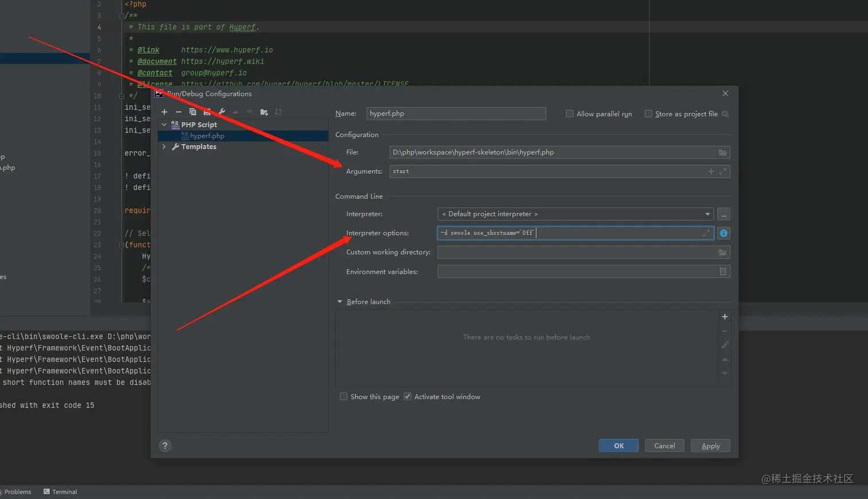Save configuration with the disk icon
Screen dimensions: 868x499
pyautogui.click(x=207, y=112)
